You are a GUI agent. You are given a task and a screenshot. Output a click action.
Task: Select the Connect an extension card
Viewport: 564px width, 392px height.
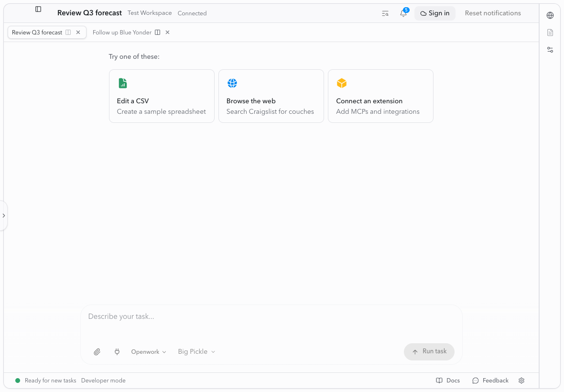(380, 96)
